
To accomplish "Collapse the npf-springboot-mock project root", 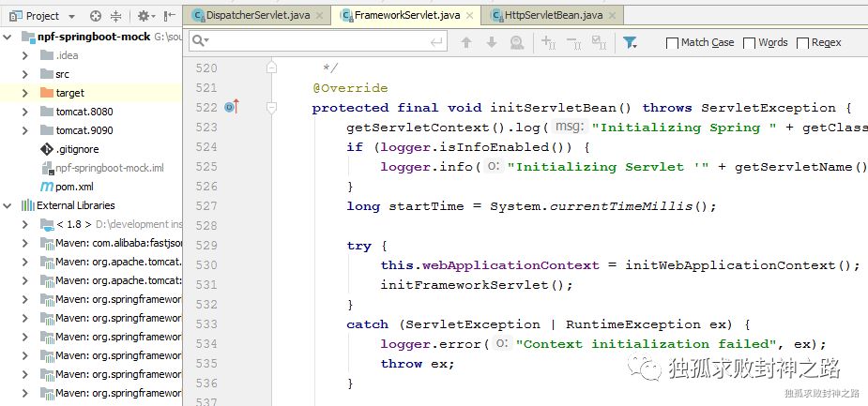I will [8, 37].
